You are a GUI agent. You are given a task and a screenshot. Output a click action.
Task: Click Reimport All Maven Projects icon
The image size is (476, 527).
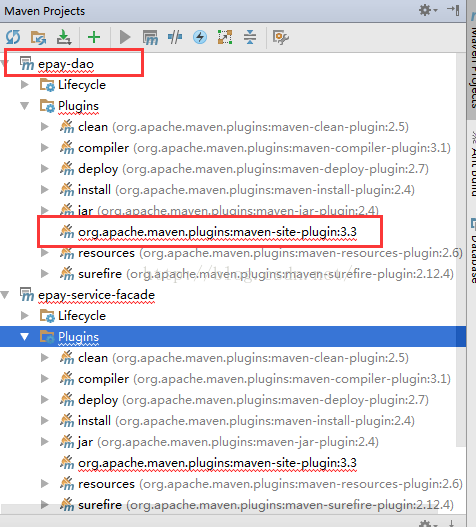(x=13, y=37)
